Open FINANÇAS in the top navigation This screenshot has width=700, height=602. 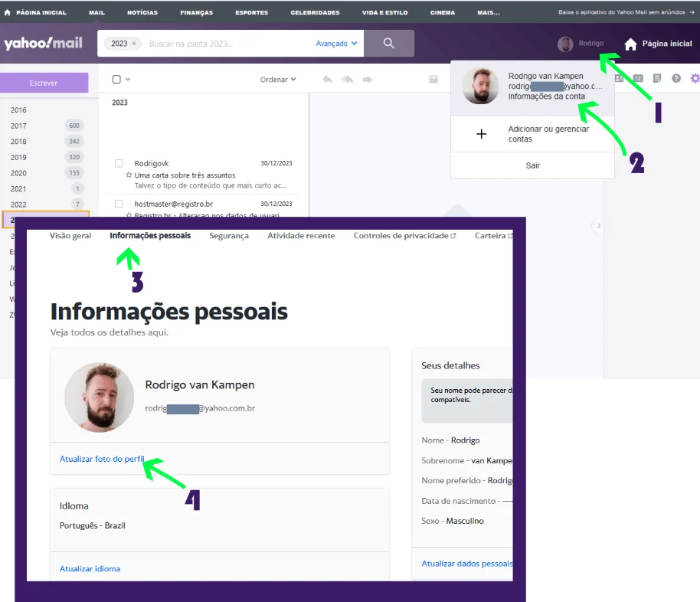coord(196,12)
